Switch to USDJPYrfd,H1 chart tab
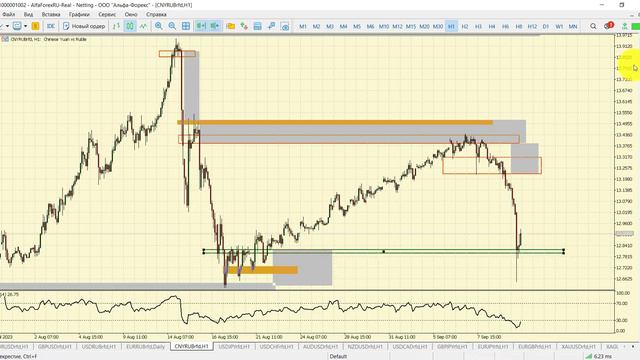640x360 pixels. click(233, 347)
